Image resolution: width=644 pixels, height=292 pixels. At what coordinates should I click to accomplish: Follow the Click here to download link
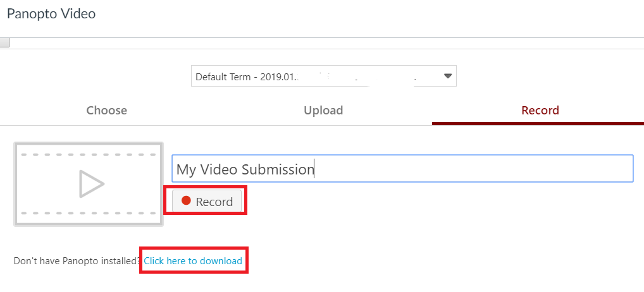click(193, 260)
